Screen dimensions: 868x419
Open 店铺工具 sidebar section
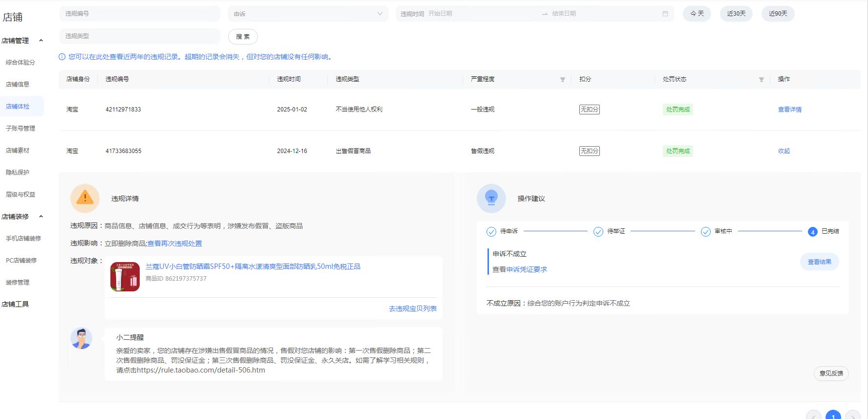click(15, 304)
